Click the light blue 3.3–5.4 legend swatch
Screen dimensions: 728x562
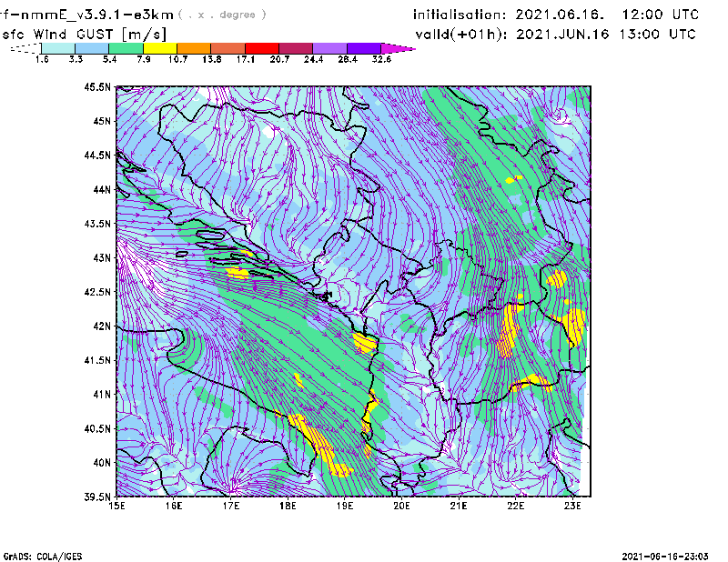click(x=92, y=48)
